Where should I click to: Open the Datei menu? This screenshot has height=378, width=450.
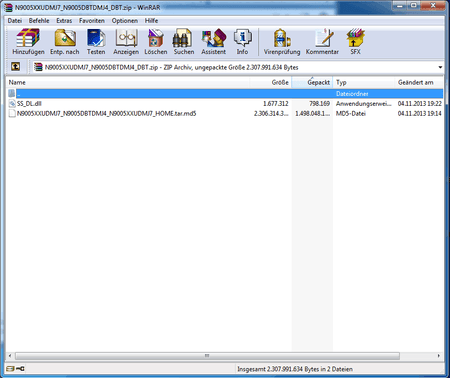[x=15, y=21]
